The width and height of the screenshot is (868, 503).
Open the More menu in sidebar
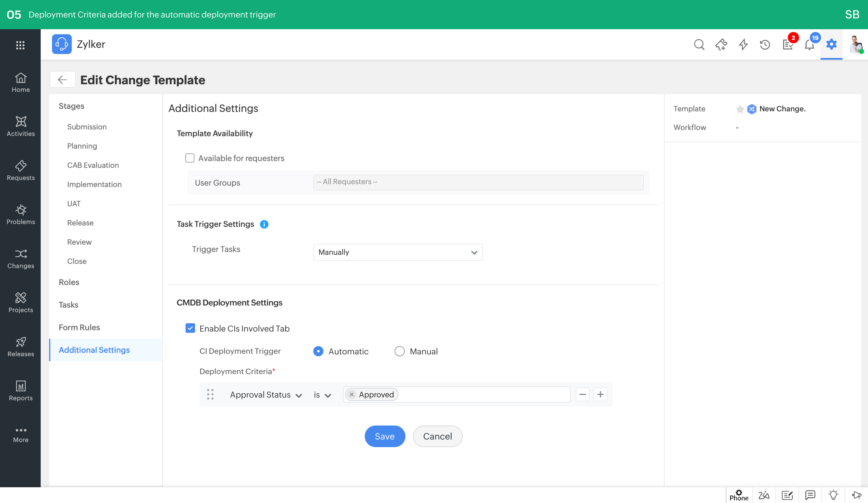(x=21, y=435)
